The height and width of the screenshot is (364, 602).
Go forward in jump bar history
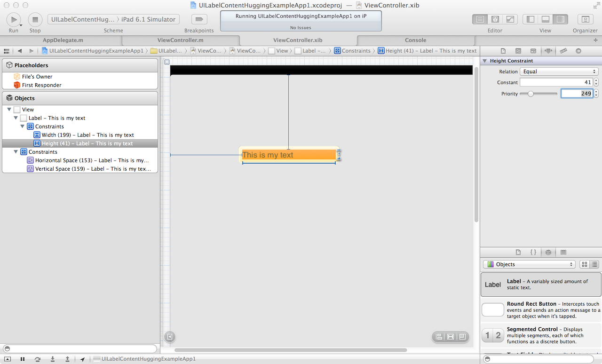pos(32,51)
